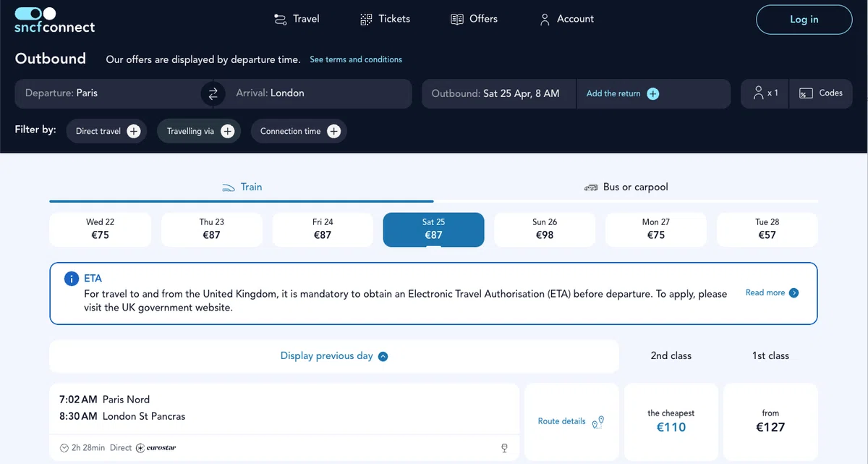Click the Departure: Paris input field
This screenshot has width=868, height=464.
[109, 93]
